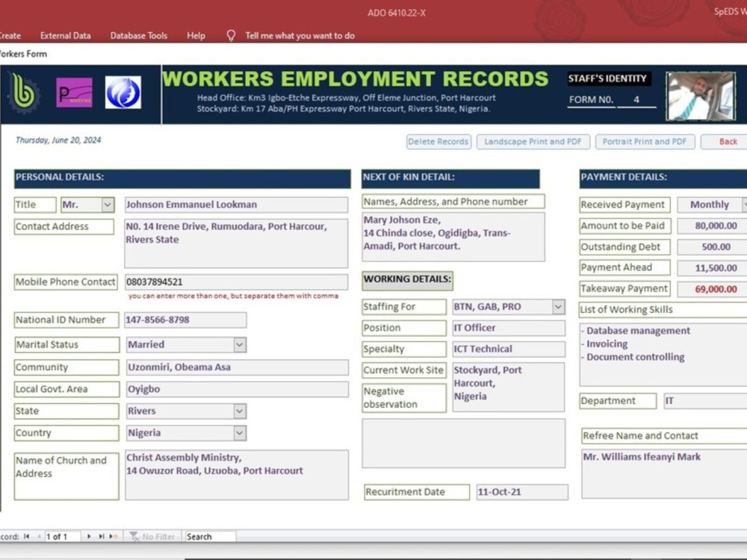Click the National ID Number field
The height and width of the screenshot is (560, 747).
pos(185,320)
